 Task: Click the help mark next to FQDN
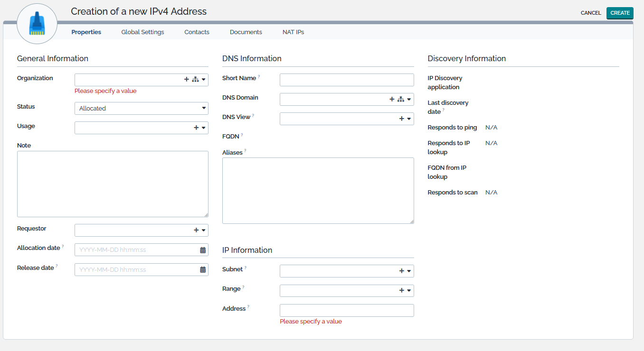(x=242, y=135)
